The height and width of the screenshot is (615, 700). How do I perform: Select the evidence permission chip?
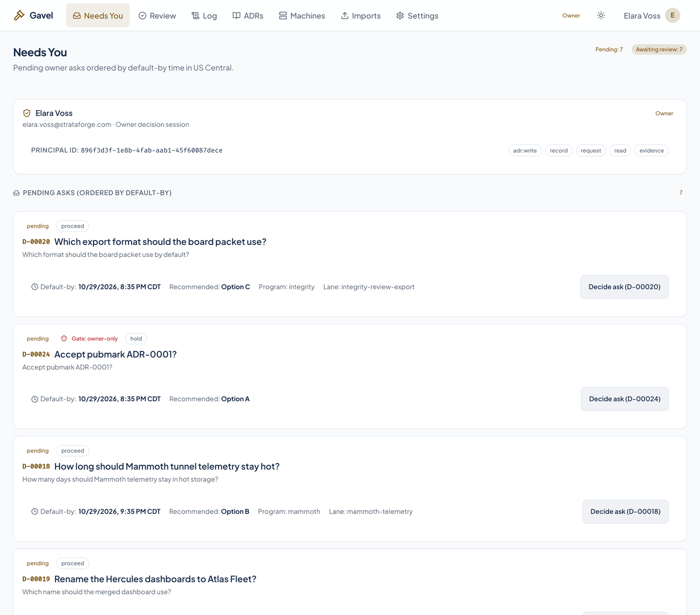[x=651, y=151]
